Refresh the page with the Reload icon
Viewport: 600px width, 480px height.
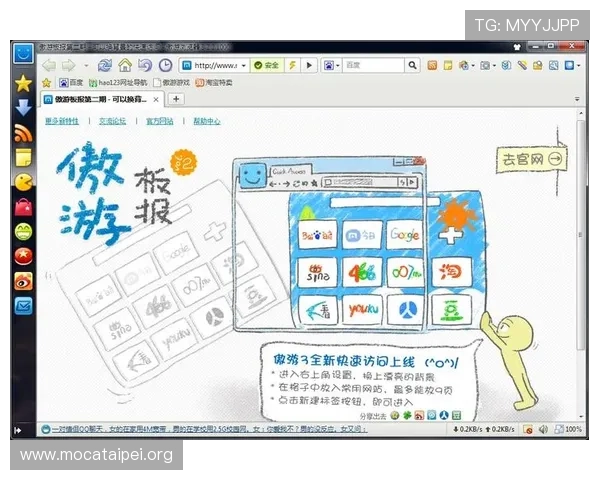(104, 65)
